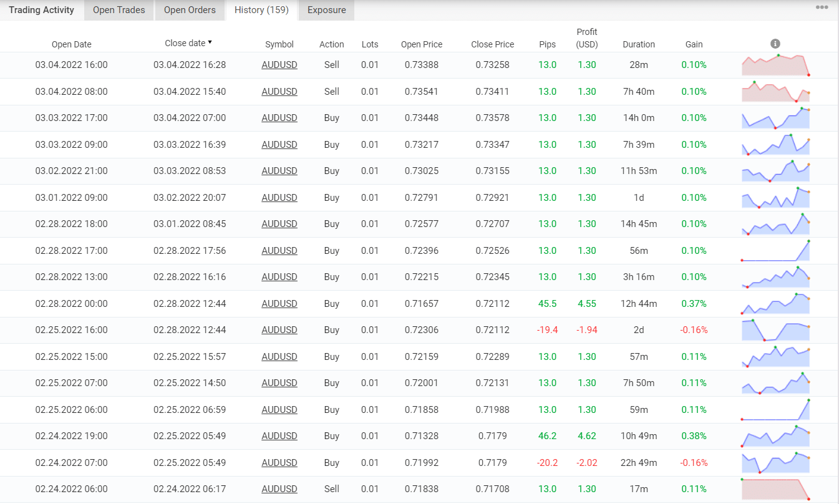Screen dimensions: 839x504
Task: Sort by Action column header
Action: [332, 44]
